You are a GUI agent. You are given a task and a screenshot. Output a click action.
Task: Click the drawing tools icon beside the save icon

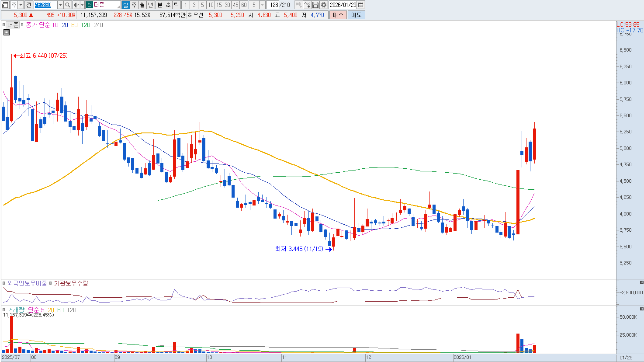pyautogui.click(x=307, y=5)
